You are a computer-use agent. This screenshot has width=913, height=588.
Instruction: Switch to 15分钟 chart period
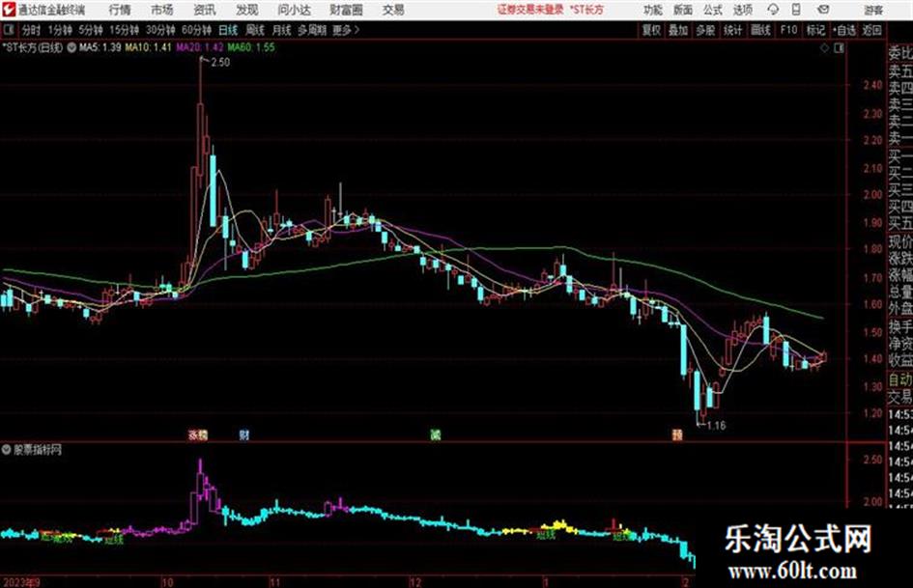(125, 30)
